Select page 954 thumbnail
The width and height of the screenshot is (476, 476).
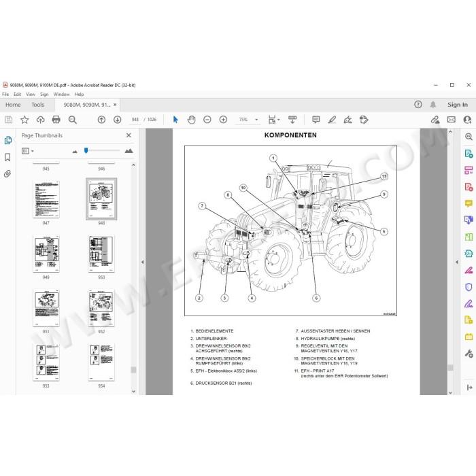(101, 362)
